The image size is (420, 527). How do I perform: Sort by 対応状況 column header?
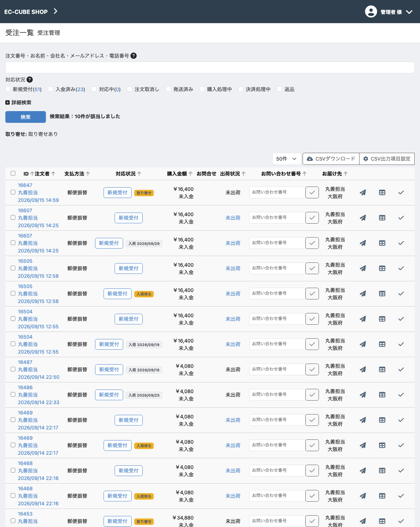(128, 174)
